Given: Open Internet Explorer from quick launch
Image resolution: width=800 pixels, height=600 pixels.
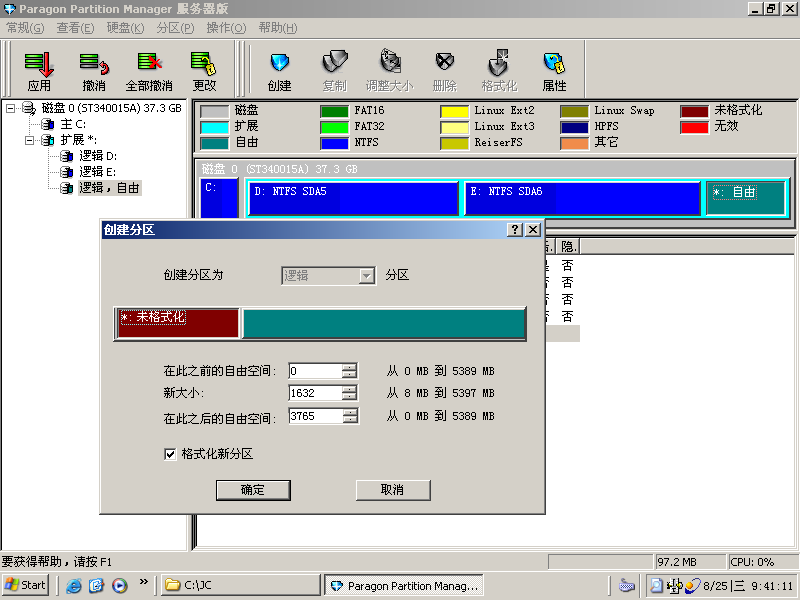Looking at the screenshot, I should coord(73,585).
